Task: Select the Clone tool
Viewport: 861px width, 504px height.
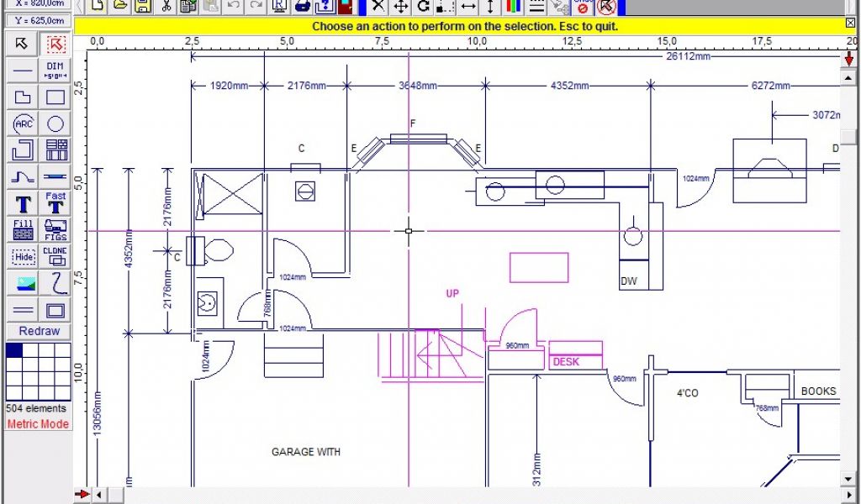Action: 55,255
